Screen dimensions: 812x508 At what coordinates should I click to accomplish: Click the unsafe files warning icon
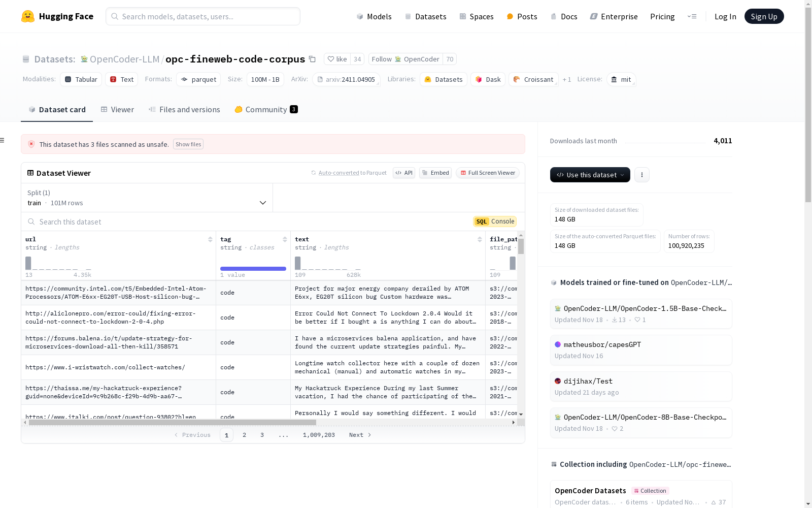[31, 144]
